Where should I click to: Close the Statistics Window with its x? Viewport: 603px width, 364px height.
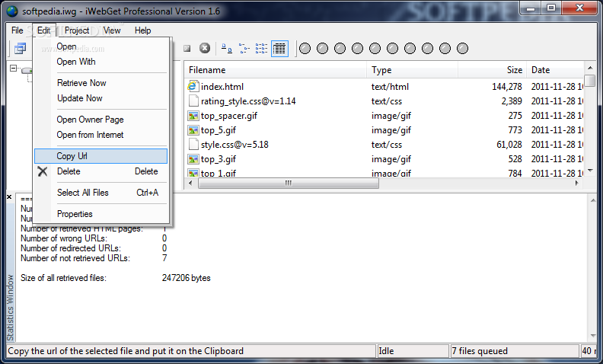(10, 196)
